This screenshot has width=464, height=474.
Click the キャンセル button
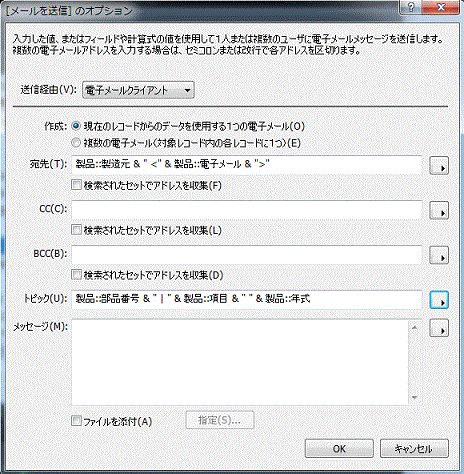(414, 449)
